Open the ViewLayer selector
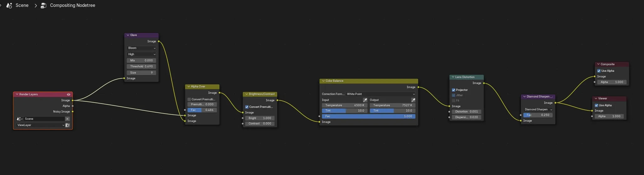Image resolution: width=644 pixels, height=175 pixels. pyautogui.click(x=40, y=125)
